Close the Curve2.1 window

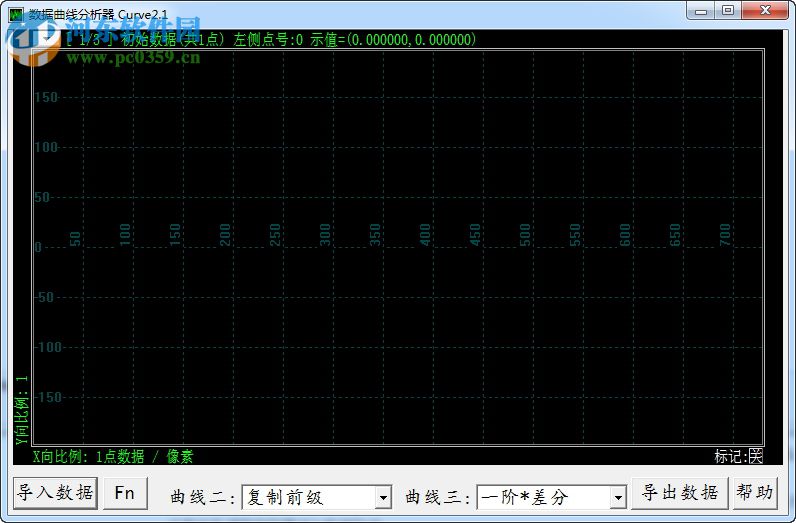[x=765, y=11]
